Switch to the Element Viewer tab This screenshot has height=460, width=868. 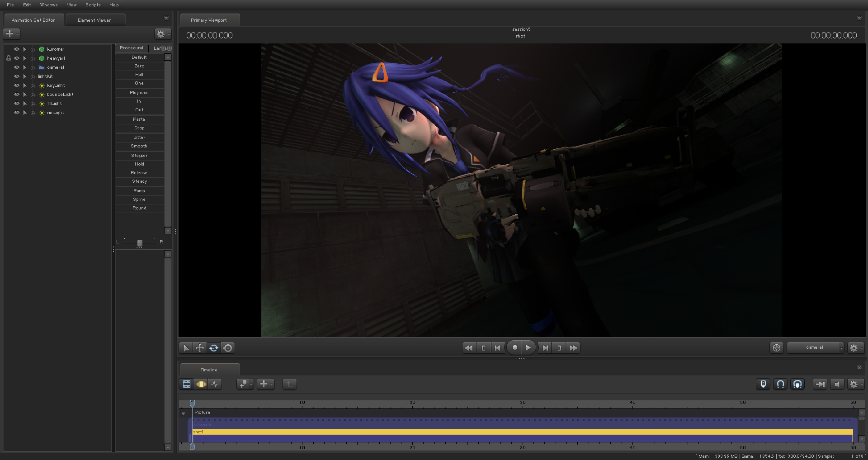click(x=94, y=20)
